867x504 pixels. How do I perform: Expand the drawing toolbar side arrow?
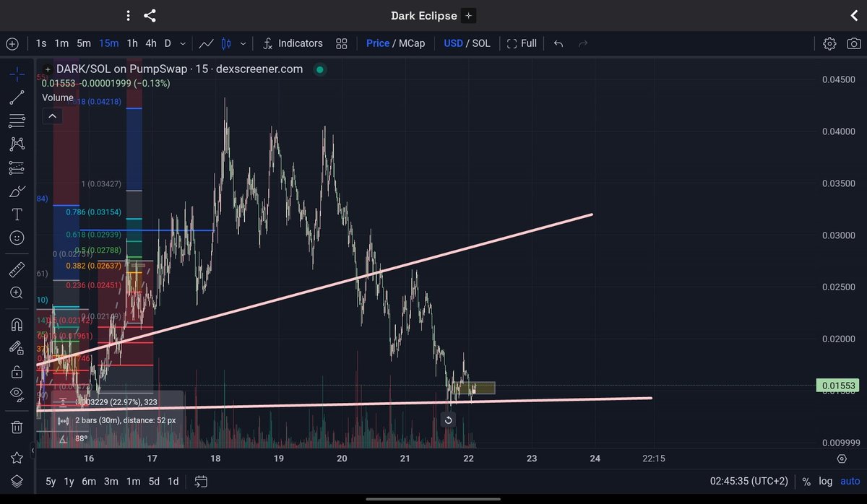click(x=33, y=451)
